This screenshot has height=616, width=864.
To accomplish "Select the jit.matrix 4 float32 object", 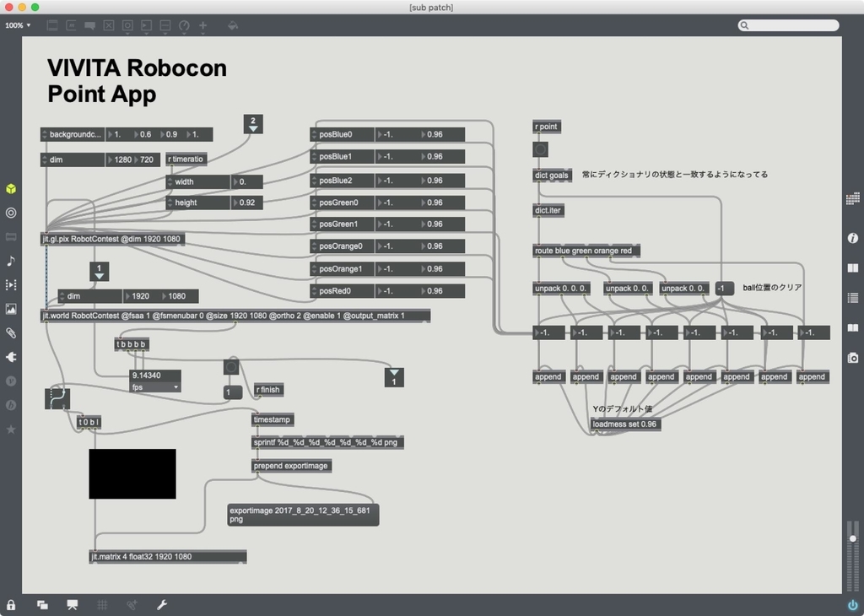I will (x=168, y=556).
